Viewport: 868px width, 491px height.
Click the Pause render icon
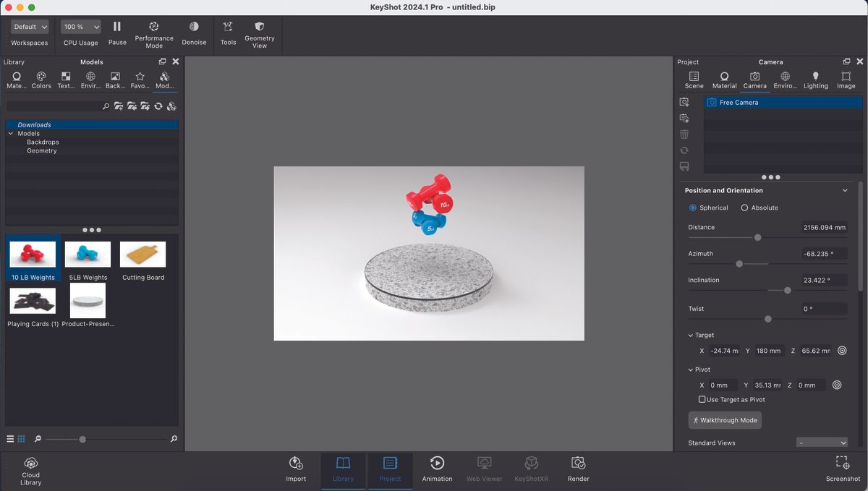[116, 29]
